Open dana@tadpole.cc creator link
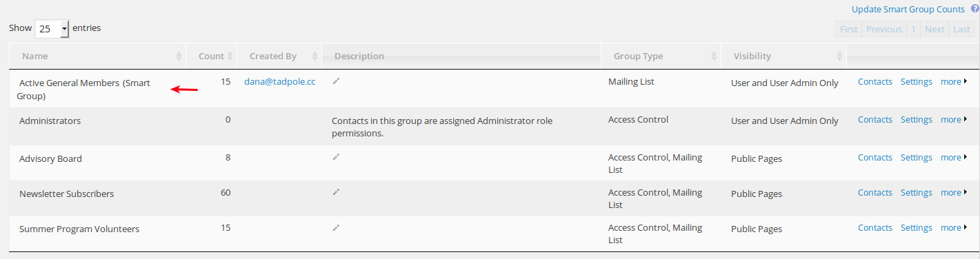The height and width of the screenshot is (259, 980). 280,81
